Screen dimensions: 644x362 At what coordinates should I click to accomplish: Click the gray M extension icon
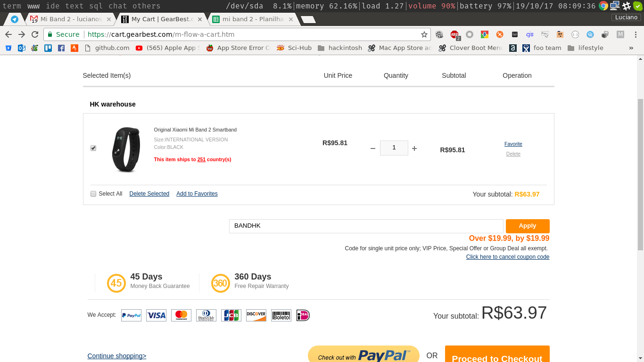pos(620,34)
